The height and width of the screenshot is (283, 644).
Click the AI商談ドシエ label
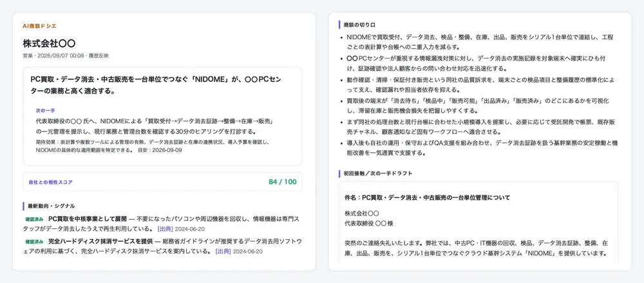(x=39, y=26)
